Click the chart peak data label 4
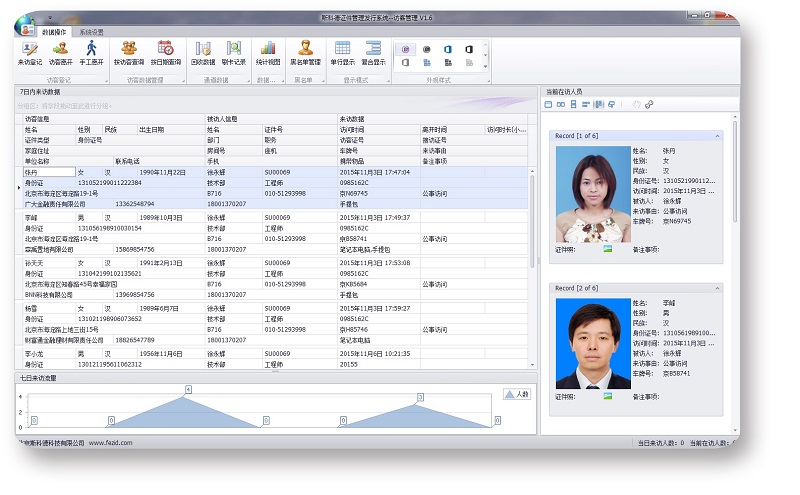Viewport: 800px width, 495px height. 188,390
